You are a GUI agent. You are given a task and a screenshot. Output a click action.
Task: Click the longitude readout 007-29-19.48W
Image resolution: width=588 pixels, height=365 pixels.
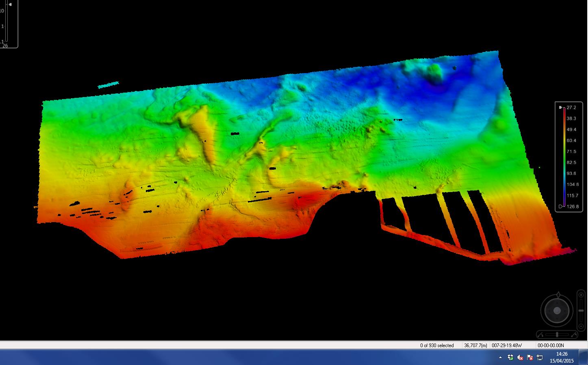[x=507, y=346]
